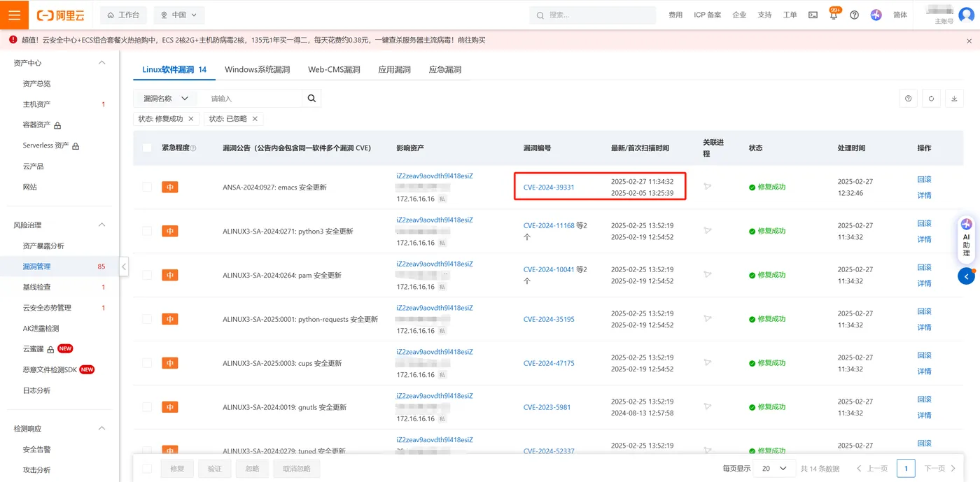Viewport: 980px width, 482px height.
Task: Click 下一页 in pagination
Action: [940, 468]
